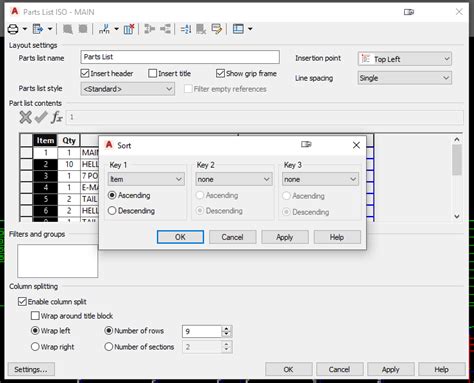Viewport: 474px width, 383px height.
Task: Click Apply in the Sort dialog
Action: (x=285, y=237)
